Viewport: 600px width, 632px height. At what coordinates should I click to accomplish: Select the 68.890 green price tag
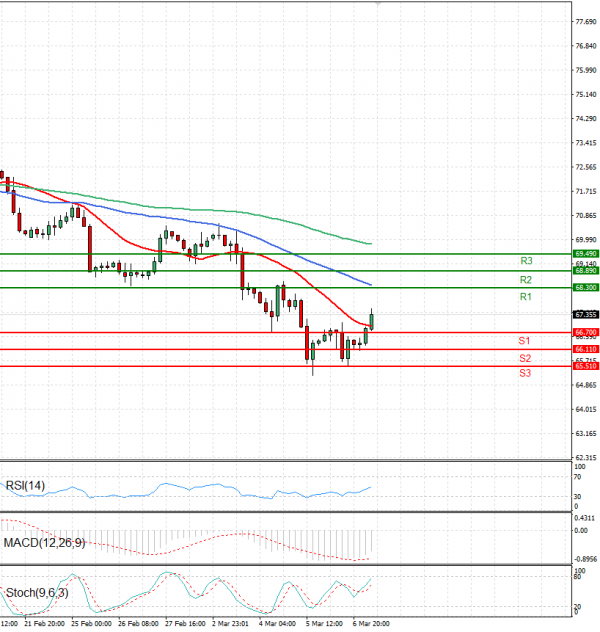pos(585,271)
